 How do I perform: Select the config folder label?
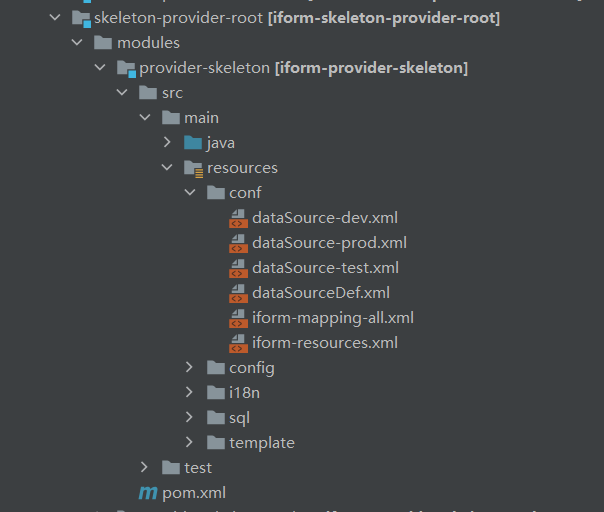point(251,368)
